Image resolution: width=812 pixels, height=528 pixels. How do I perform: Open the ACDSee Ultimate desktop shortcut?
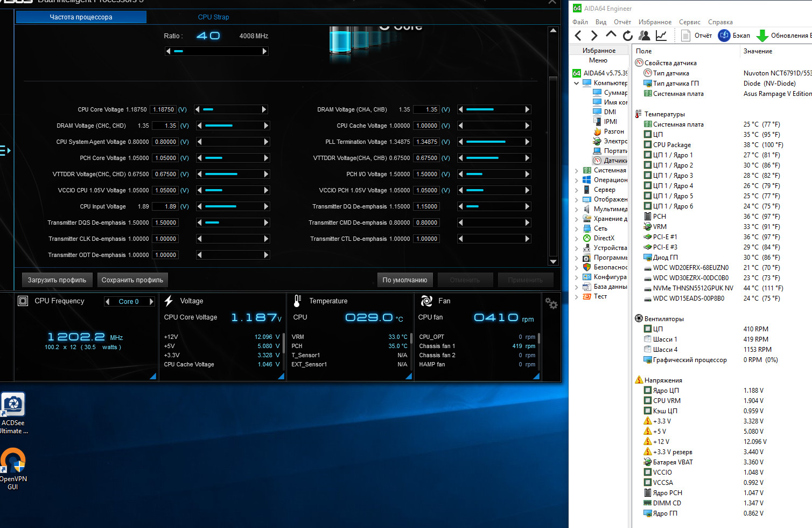[x=13, y=405]
